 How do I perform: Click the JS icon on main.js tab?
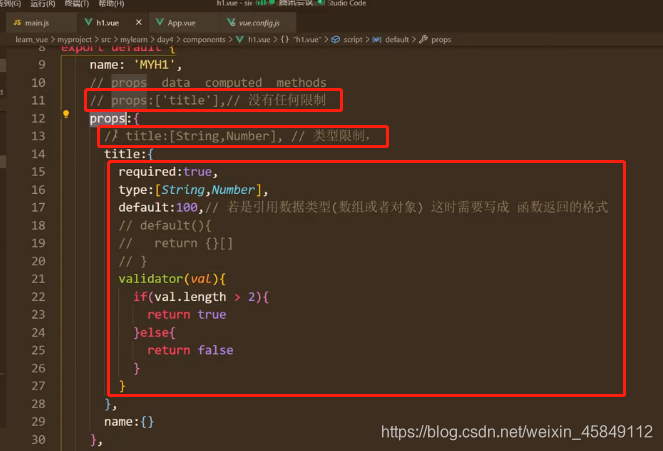(x=17, y=23)
